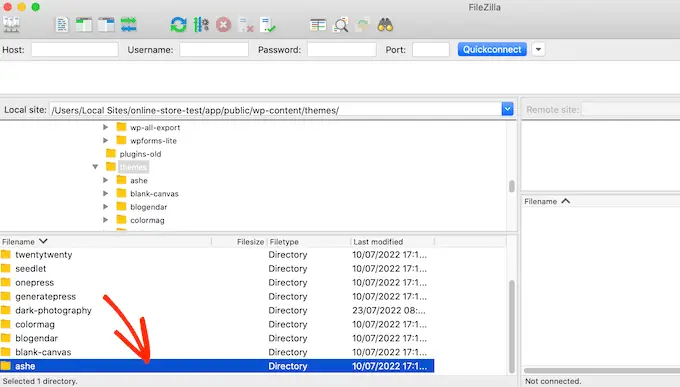Click the Quickconnect button
The height and width of the screenshot is (387, 680).
(x=492, y=49)
